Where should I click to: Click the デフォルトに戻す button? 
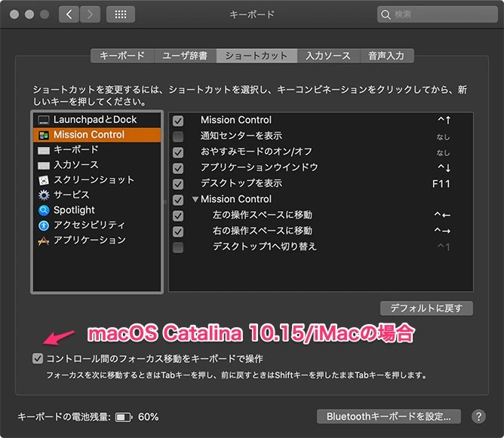(x=427, y=308)
